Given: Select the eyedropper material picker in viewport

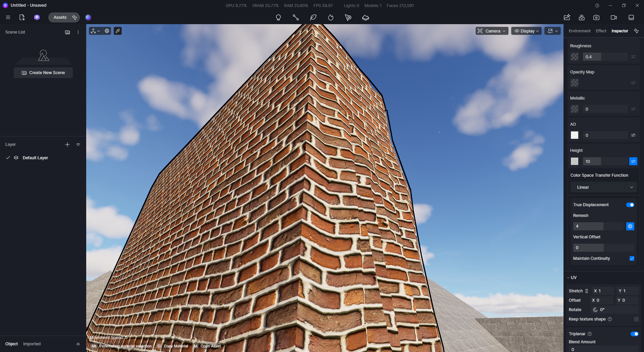Looking at the screenshot, I should point(118,31).
